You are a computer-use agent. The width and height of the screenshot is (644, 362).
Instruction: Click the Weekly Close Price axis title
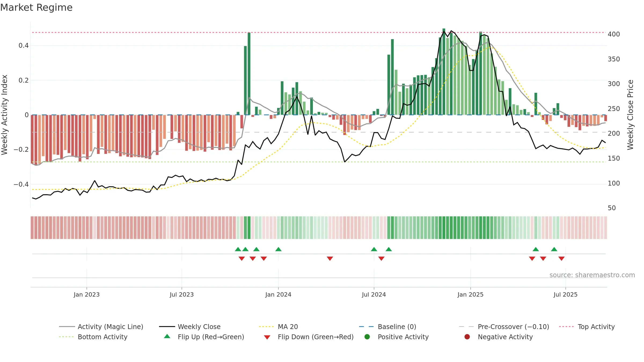pos(630,115)
